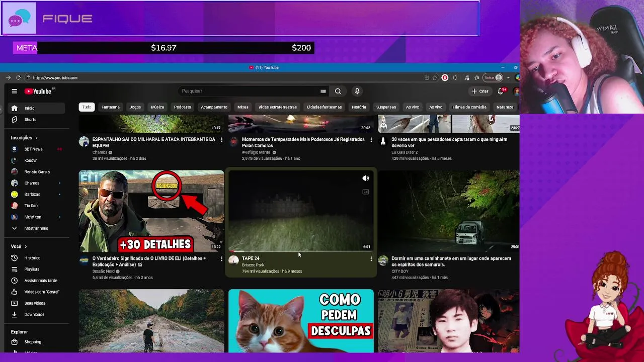The height and width of the screenshot is (362, 644).
Task: Click the browser address bar URL
Action: [55, 77]
